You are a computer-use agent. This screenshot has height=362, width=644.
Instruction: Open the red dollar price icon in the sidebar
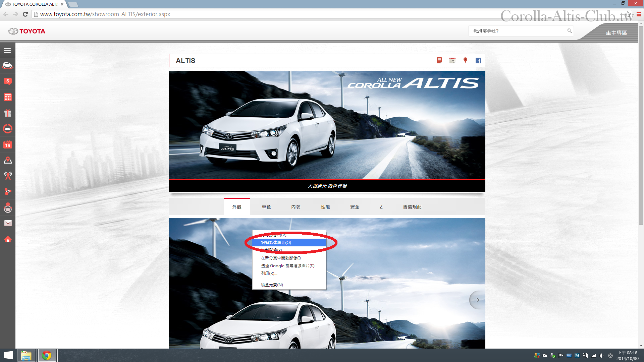tap(7, 81)
